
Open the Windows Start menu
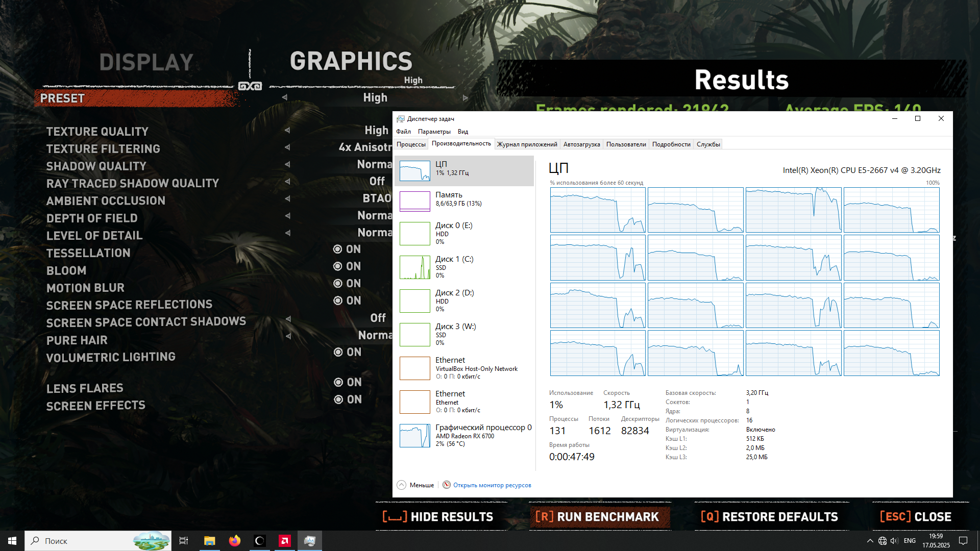[12, 541]
